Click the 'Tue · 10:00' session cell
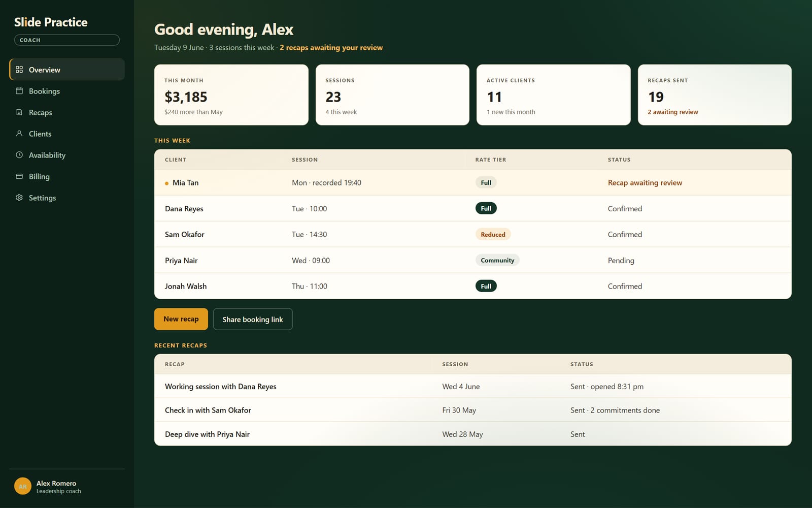The width and height of the screenshot is (812, 508). tap(310, 209)
